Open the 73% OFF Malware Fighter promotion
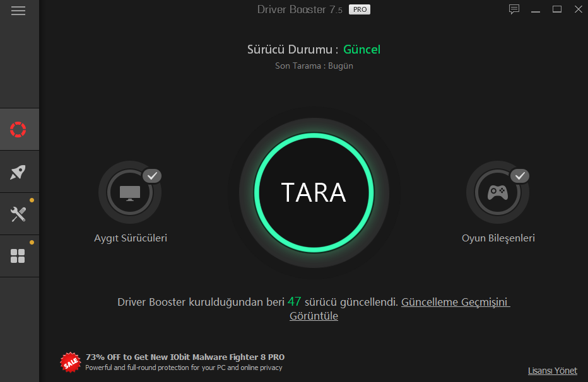The image size is (588, 382). 185,357
